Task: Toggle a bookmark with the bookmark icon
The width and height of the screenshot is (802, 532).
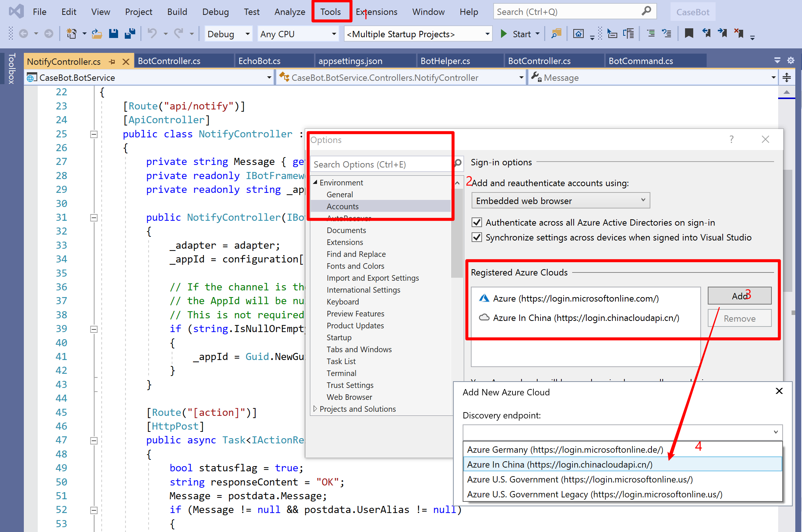Action: (689, 34)
